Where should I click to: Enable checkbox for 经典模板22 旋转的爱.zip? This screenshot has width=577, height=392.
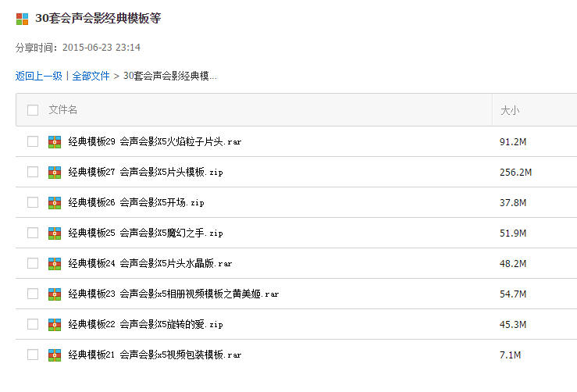click(x=33, y=324)
